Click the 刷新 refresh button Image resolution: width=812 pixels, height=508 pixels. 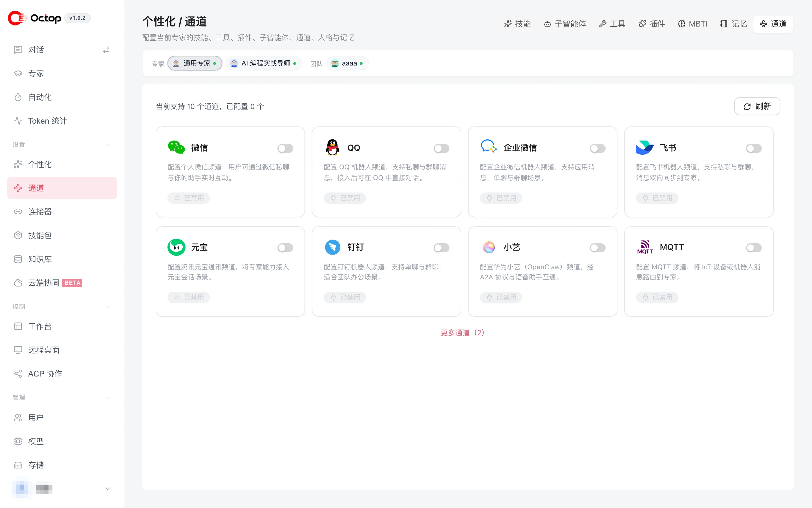click(x=757, y=106)
